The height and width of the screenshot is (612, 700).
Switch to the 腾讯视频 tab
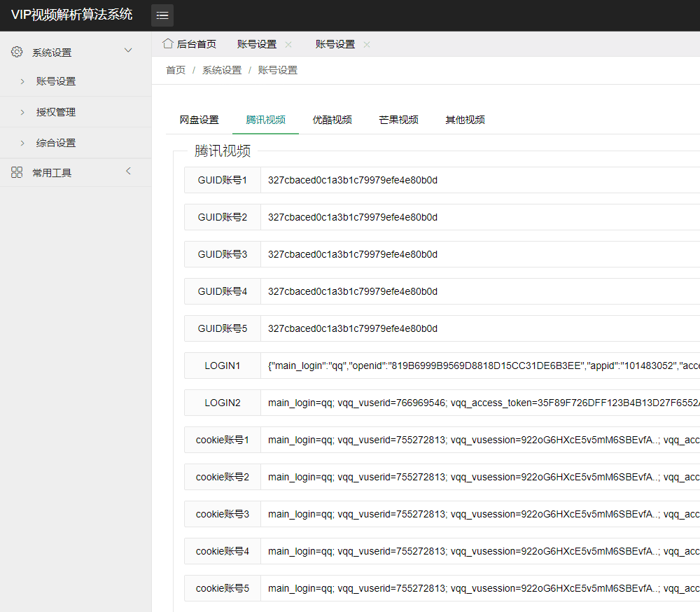[x=265, y=120]
